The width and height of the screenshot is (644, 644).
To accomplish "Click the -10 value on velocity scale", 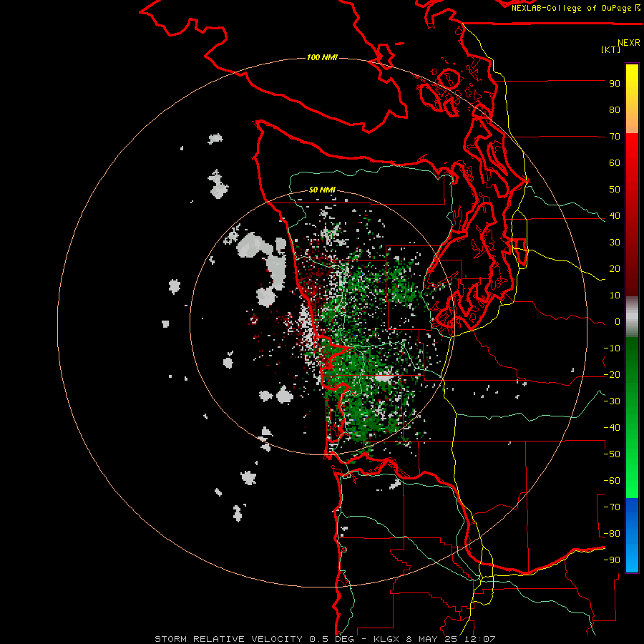I will tap(612, 348).
